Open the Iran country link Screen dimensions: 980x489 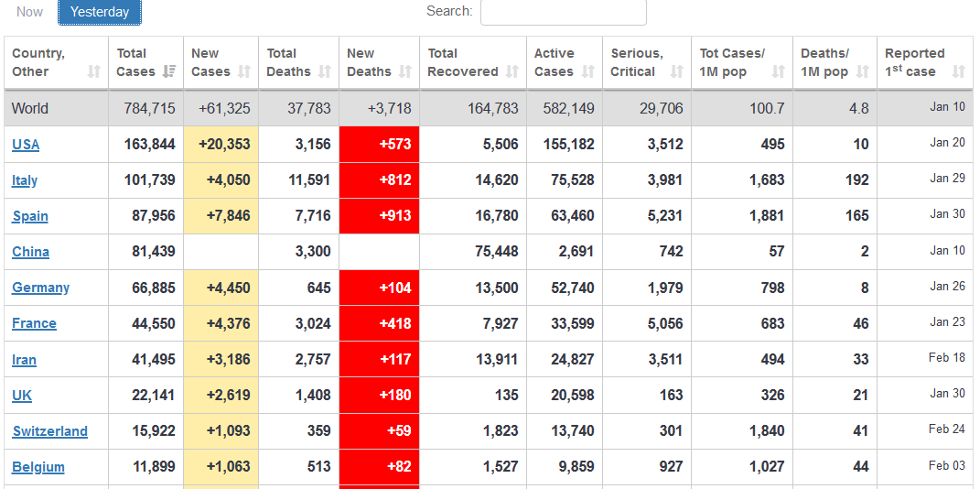[x=24, y=360]
